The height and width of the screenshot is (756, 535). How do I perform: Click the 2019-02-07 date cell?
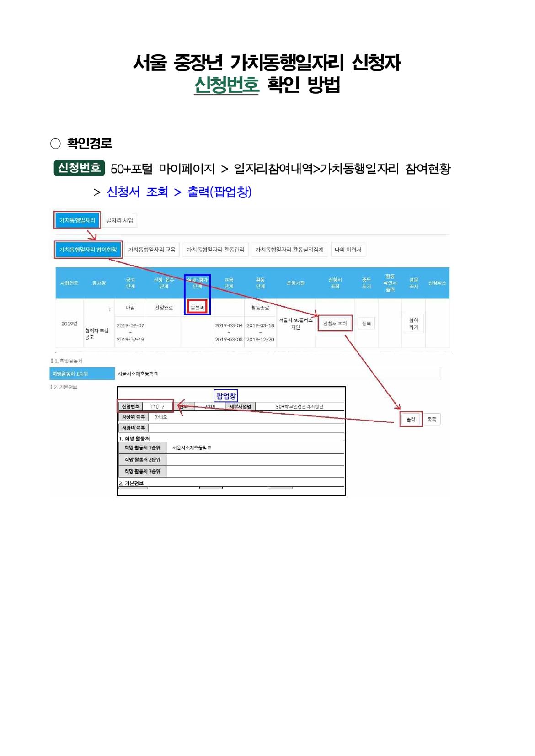pos(130,325)
